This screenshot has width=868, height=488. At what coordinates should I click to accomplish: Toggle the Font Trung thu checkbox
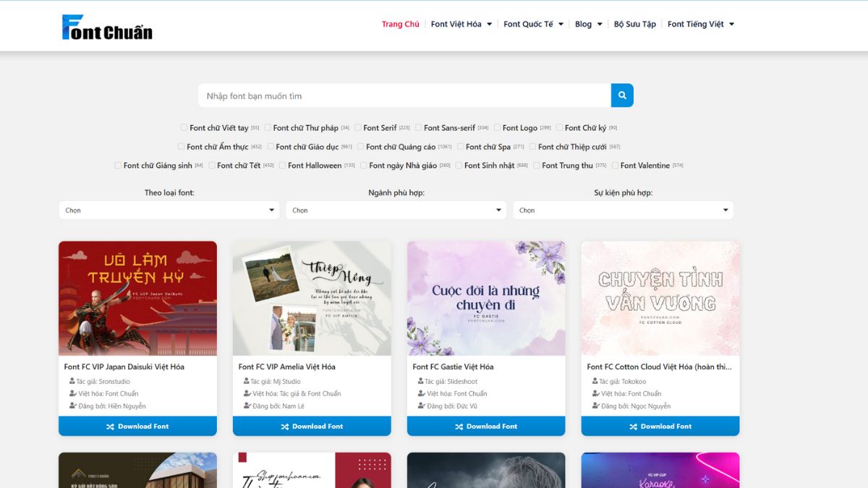click(536, 165)
